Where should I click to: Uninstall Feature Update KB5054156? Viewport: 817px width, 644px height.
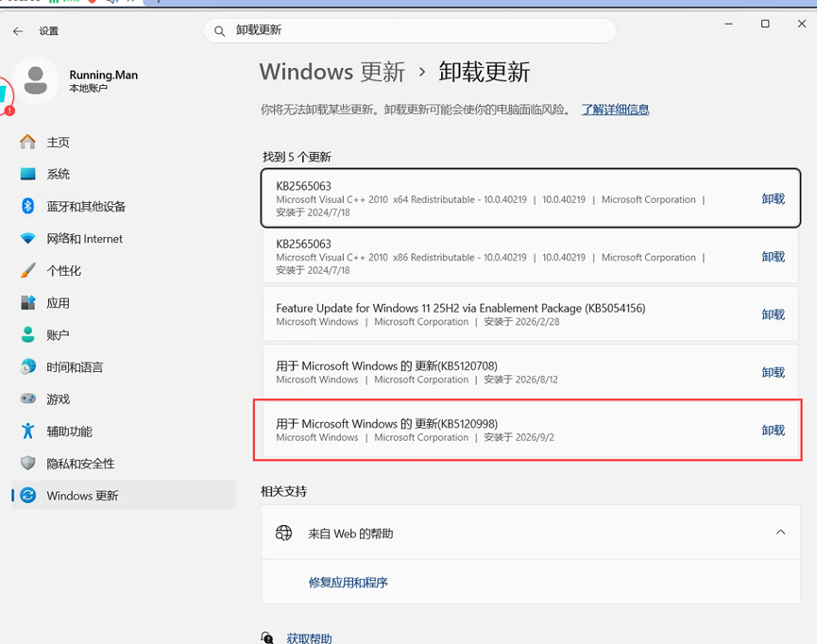coord(774,314)
